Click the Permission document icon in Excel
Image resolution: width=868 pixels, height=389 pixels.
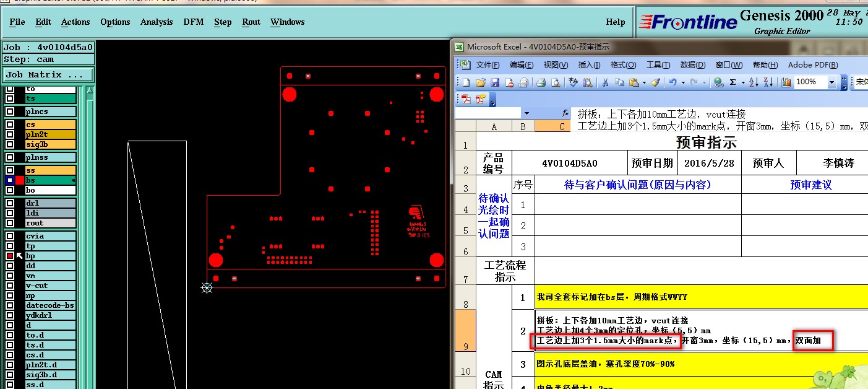point(510,82)
